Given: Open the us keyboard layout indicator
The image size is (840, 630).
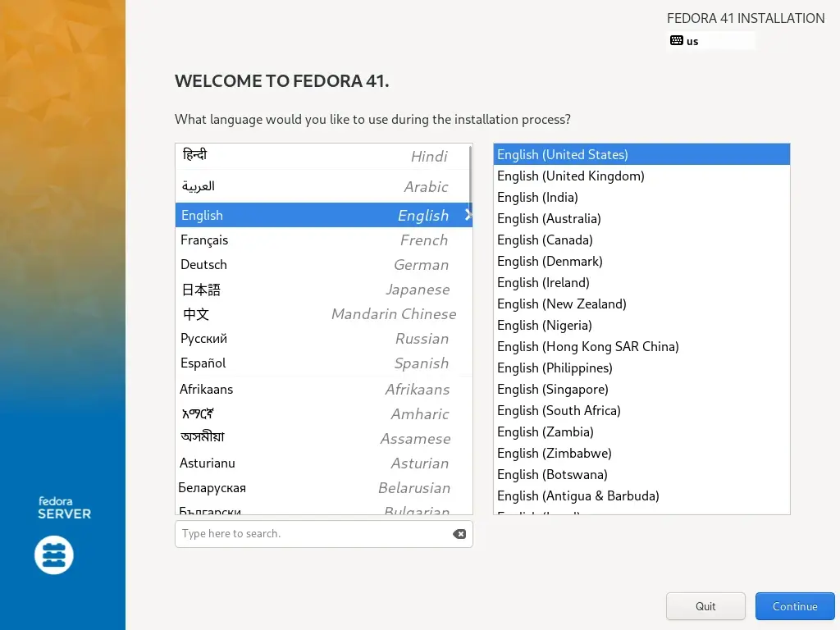Looking at the screenshot, I should tap(711, 41).
